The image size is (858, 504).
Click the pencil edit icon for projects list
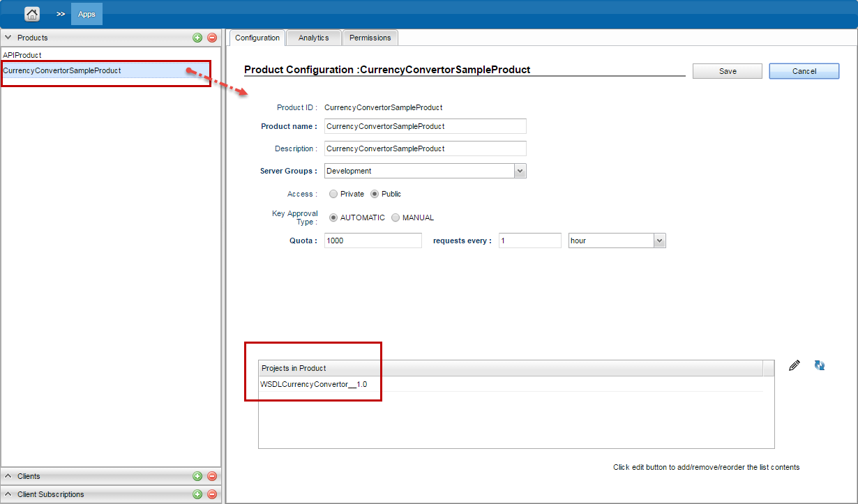click(794, 365)
